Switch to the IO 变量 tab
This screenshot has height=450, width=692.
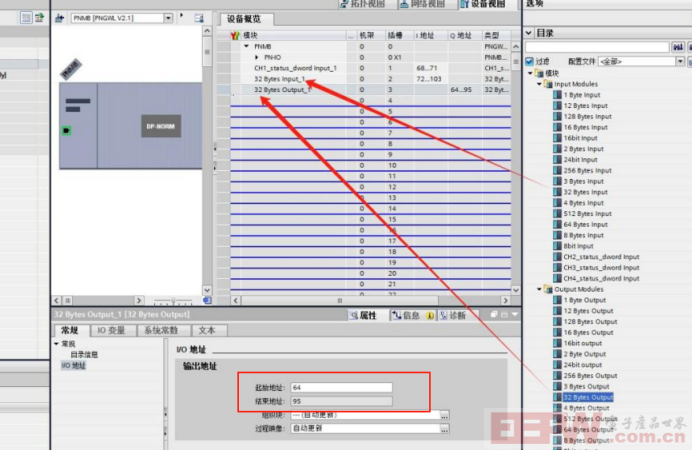[x=112, y=330]
